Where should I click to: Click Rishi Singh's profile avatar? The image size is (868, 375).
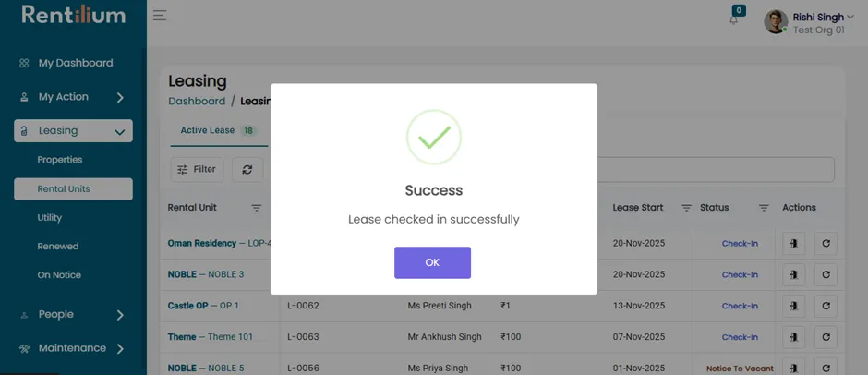click(x=776, y=21)
